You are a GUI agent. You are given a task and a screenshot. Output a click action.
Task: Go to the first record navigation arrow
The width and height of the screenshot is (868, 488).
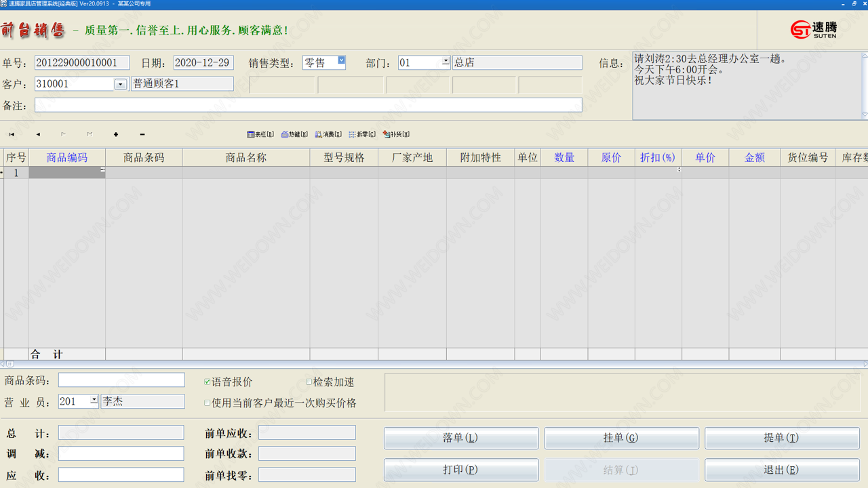tap(12, 134)
